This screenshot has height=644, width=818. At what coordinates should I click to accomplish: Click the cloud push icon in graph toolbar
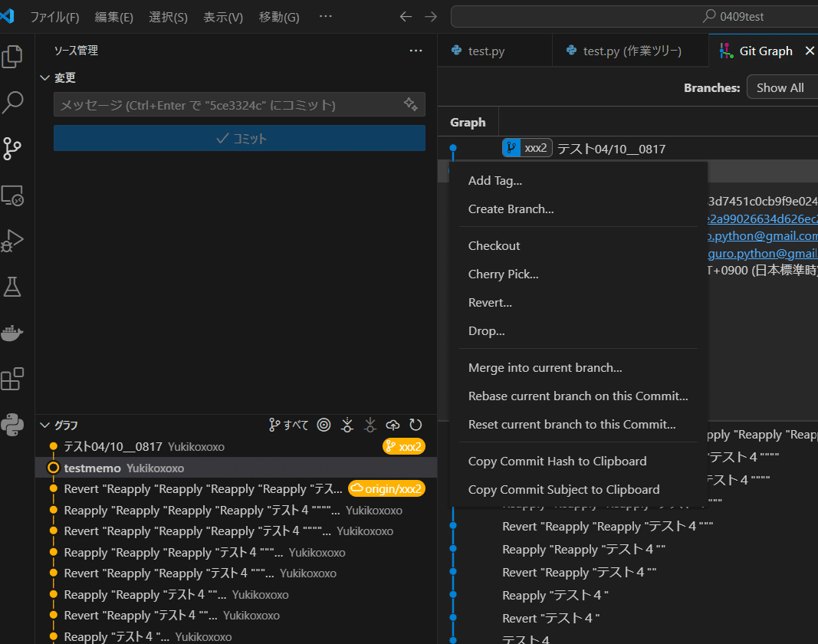click(393, 425)
